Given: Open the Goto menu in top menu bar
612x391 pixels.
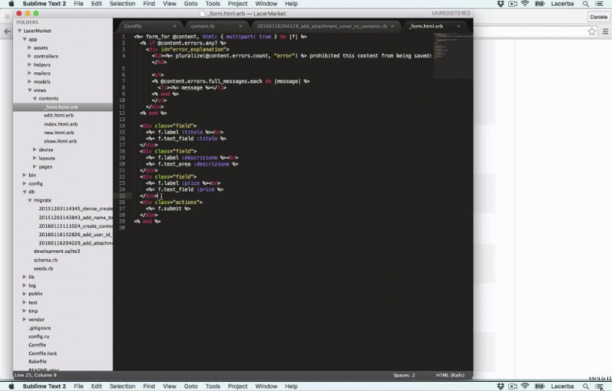Looking at the screenshot, I should click(190, 4).
